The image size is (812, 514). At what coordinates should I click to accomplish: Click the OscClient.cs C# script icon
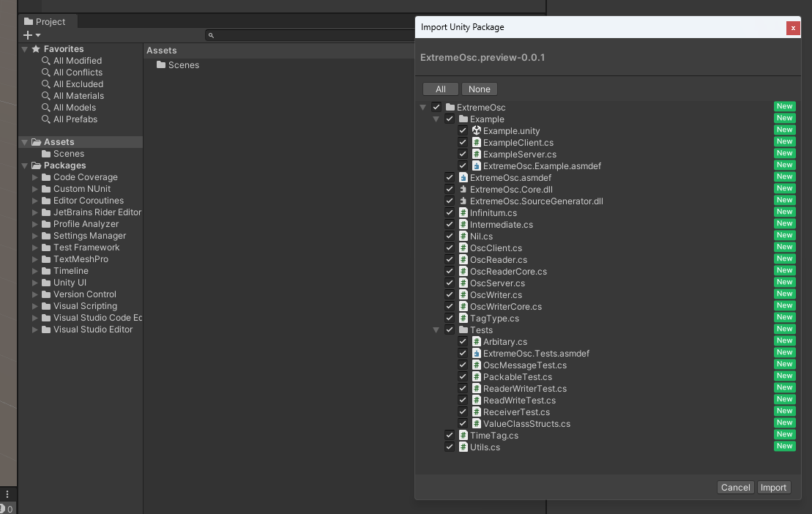point(463,248)
